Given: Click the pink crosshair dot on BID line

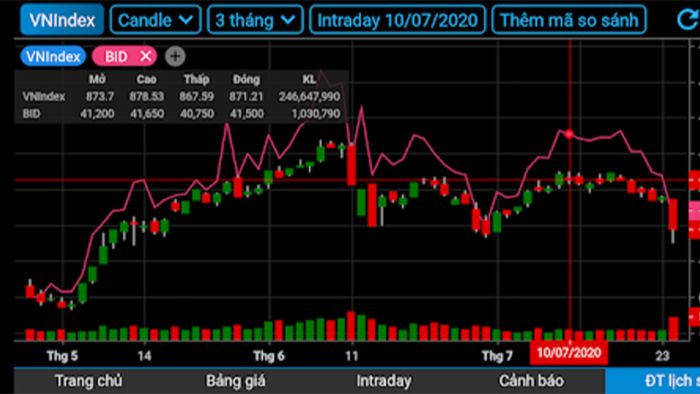Looking at the screenshot, I should [x=569, y=134].
